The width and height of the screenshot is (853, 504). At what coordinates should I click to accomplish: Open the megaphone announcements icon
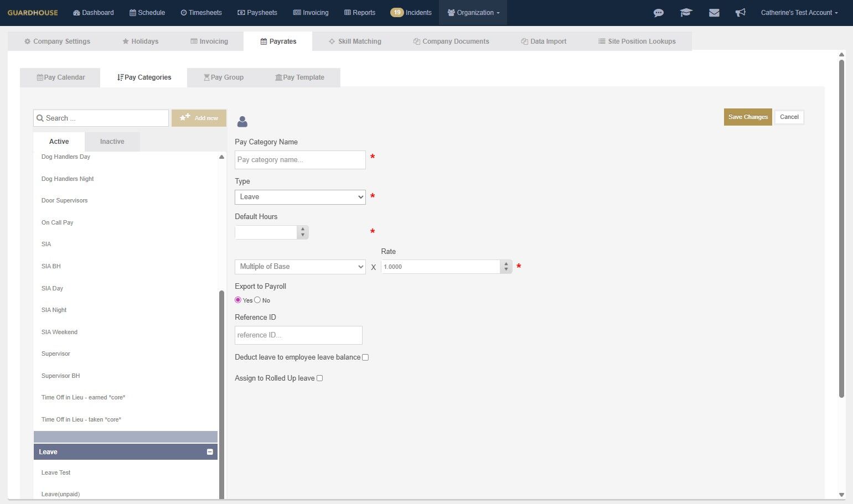click(740, 13)
